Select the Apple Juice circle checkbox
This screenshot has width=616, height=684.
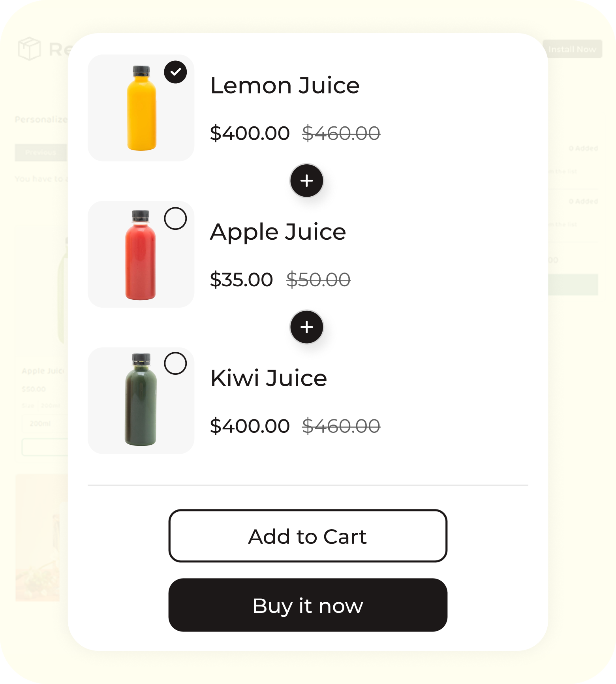175,218
